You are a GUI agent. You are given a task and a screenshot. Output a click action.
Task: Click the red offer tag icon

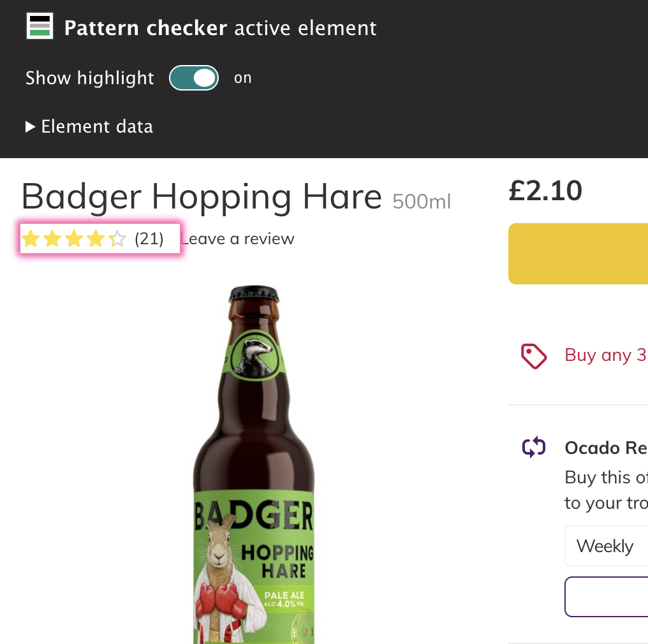534,356
